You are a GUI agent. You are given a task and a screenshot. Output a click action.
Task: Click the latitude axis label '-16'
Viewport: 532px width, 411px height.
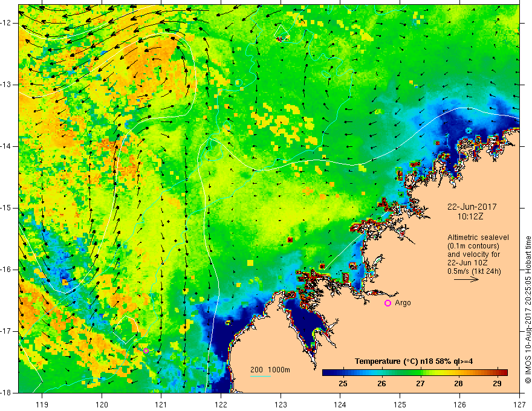click(x=7, y=270)
